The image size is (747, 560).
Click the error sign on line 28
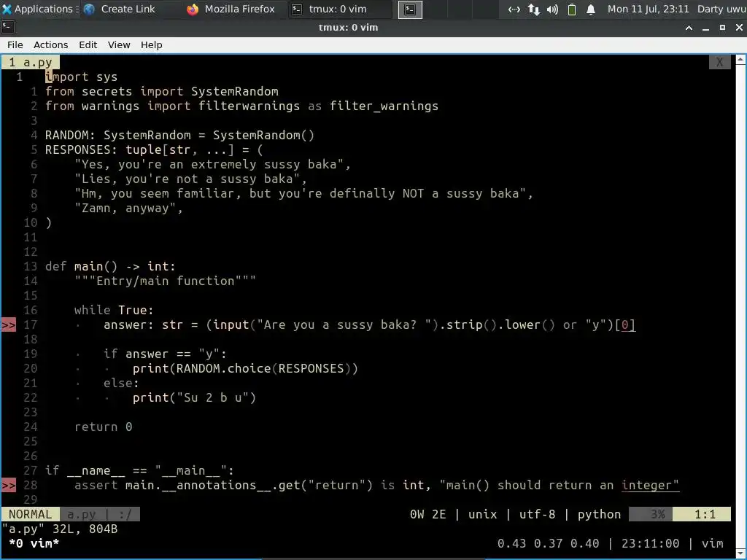point(9,485)
